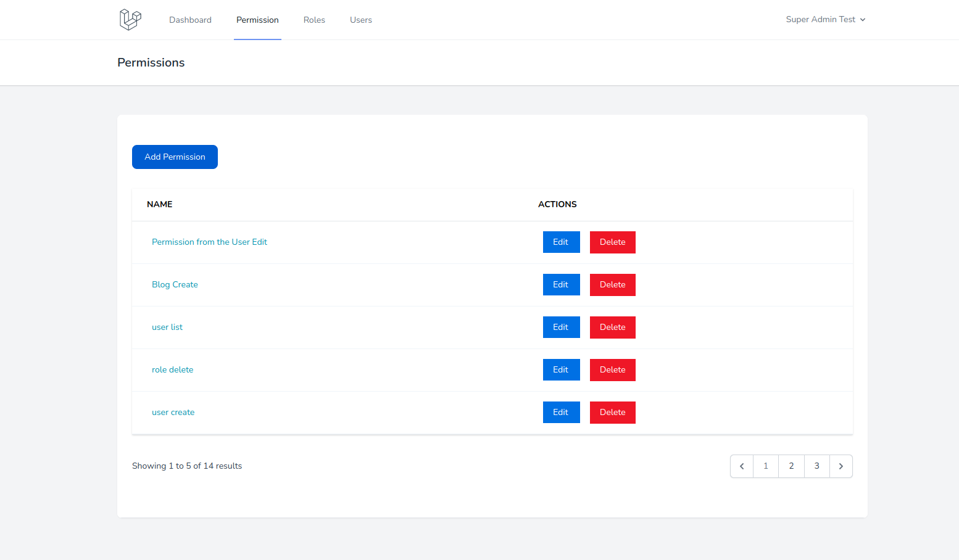Select page 1 in pagination

coord(766,466)
